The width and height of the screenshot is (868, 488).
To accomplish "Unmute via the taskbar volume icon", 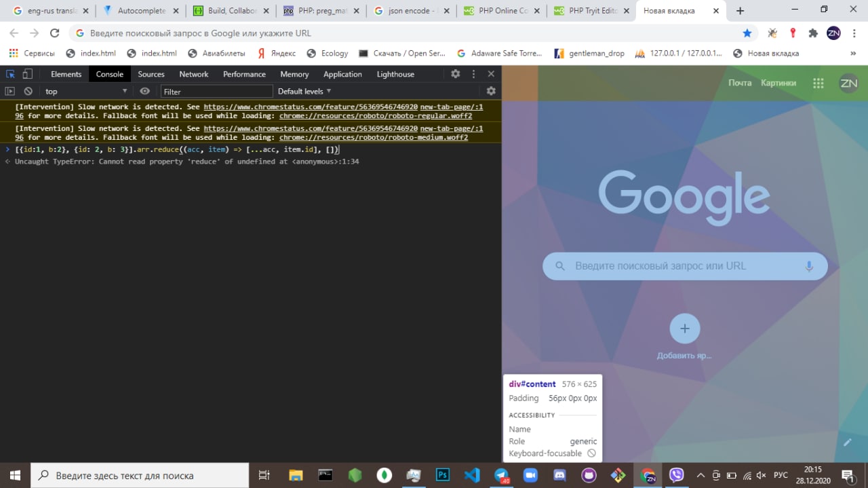I will click(x=761, y=475).
